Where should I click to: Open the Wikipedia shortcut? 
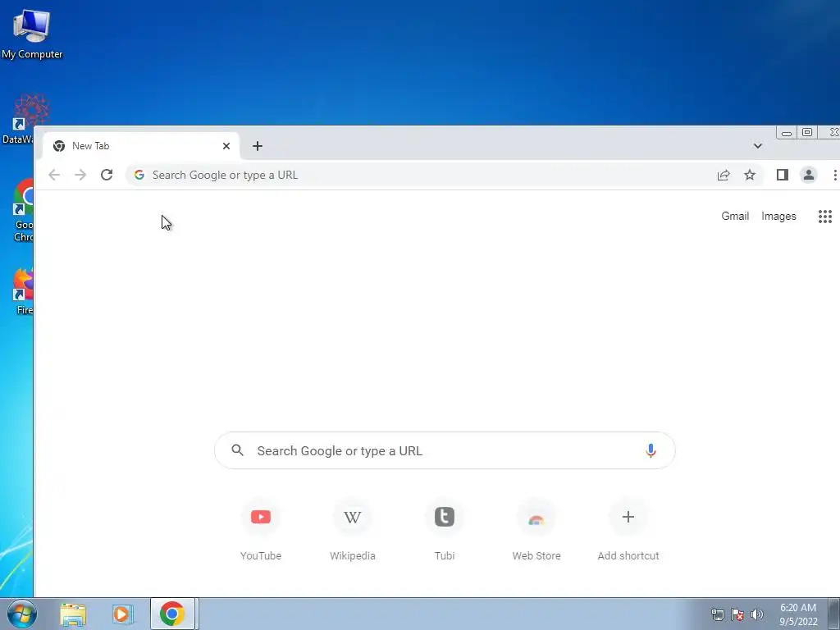(353, 529)
